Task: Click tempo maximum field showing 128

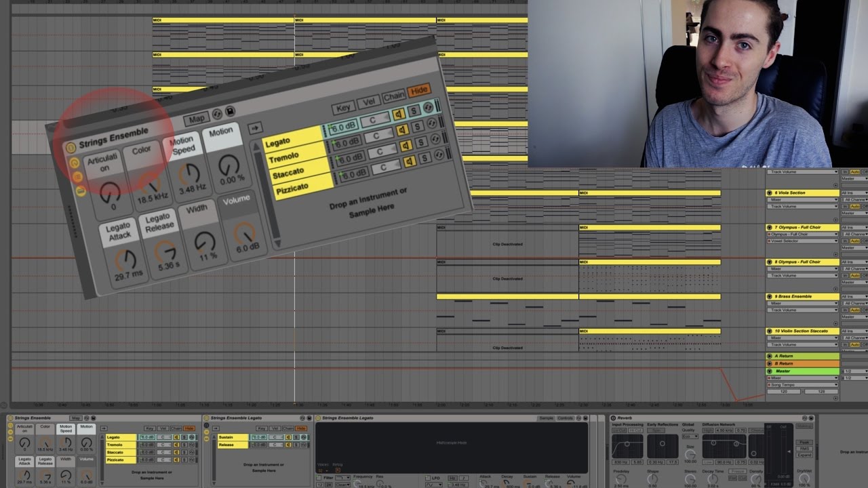Action: tap(821, 392)
